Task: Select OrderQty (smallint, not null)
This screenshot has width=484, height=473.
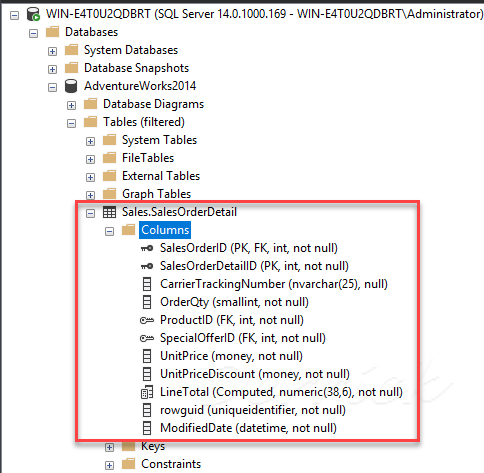Action: pos(234,302)
